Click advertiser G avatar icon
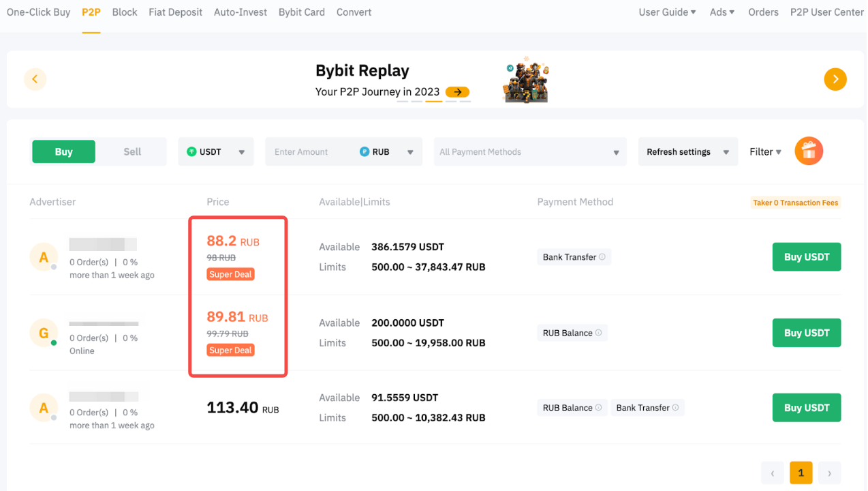Screen dimensions: 868x491 44,333
